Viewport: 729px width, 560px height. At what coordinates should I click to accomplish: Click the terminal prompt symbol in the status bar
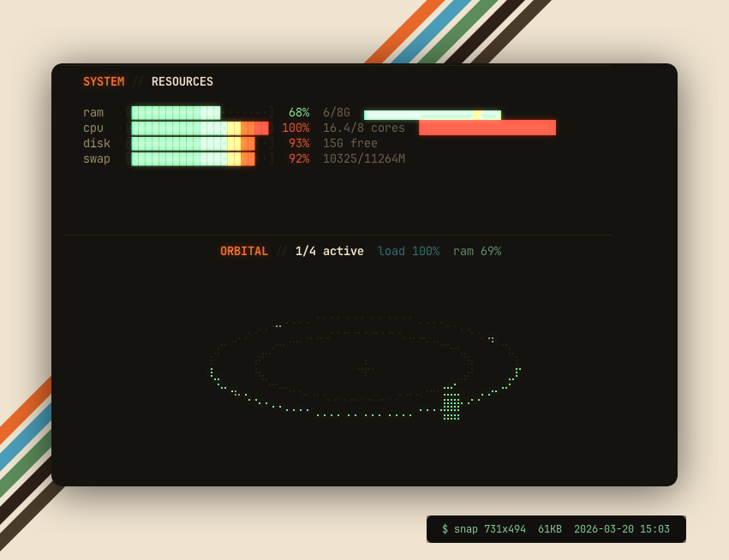click(x=443, y=529)
